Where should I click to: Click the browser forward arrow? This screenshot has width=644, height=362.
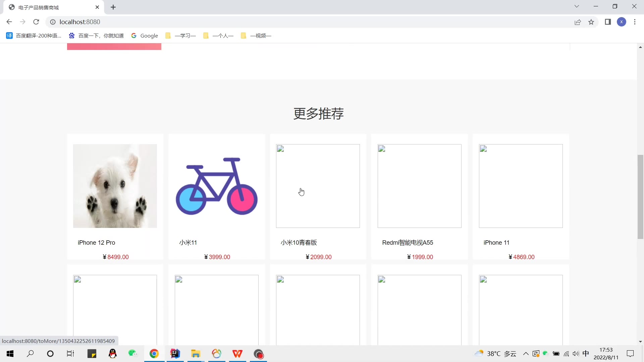click(22, 22)
